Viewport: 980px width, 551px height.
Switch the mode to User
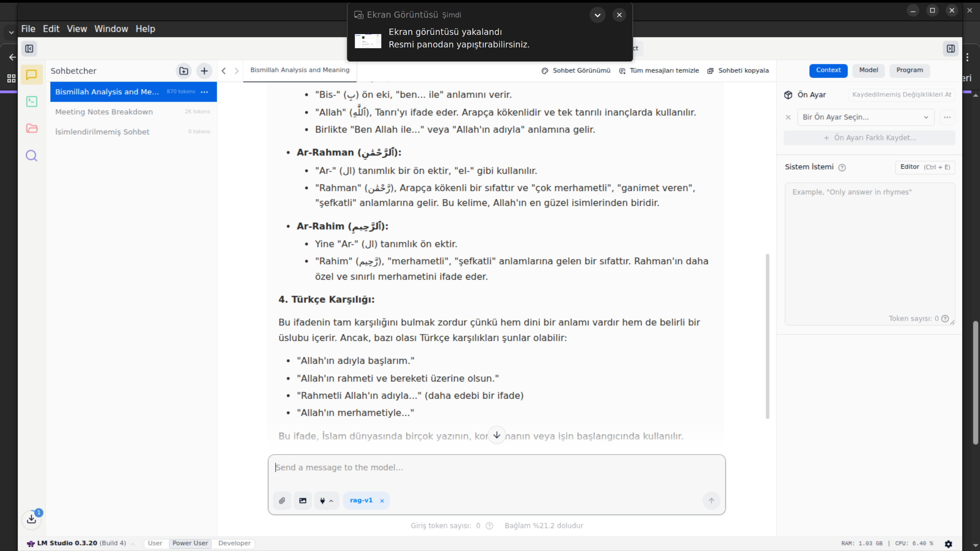coord(155,543)
